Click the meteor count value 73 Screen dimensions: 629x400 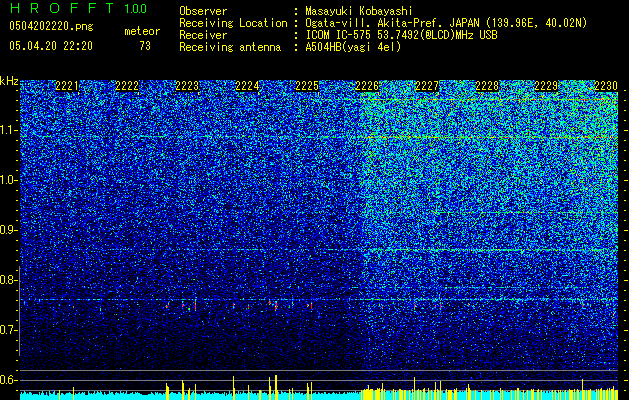(x=145, y=46)
